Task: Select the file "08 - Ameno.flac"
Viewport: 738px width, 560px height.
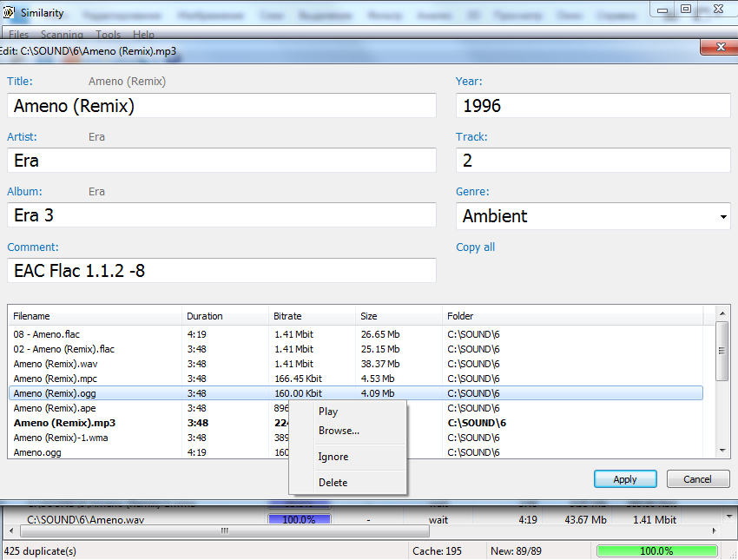Action: tap(47, 334)
